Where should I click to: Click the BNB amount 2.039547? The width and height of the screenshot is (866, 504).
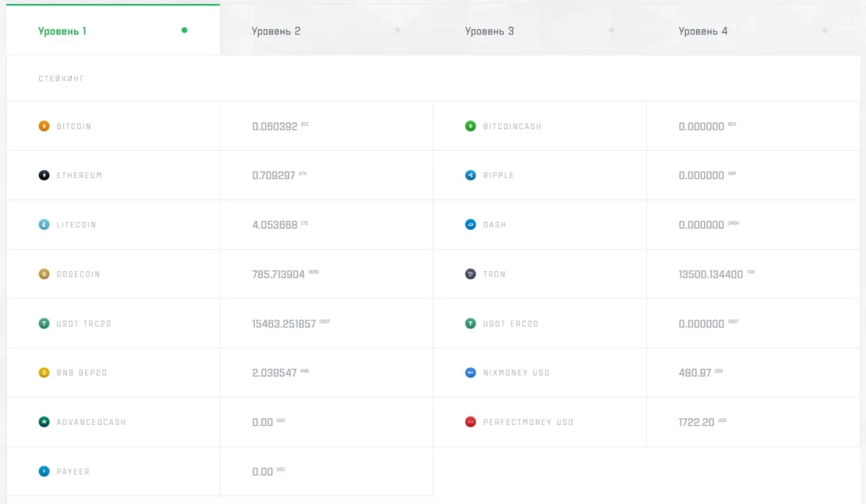(x=275, y=373)
